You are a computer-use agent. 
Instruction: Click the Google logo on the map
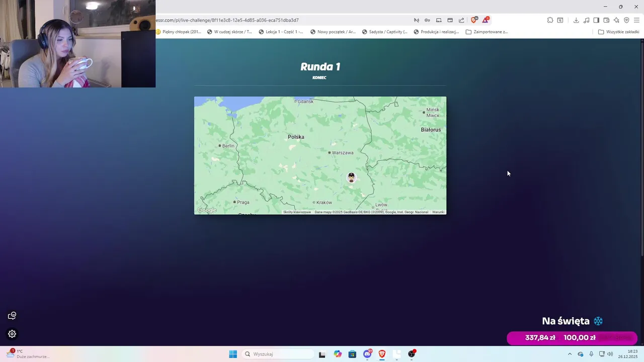click(x=207, y=210)
